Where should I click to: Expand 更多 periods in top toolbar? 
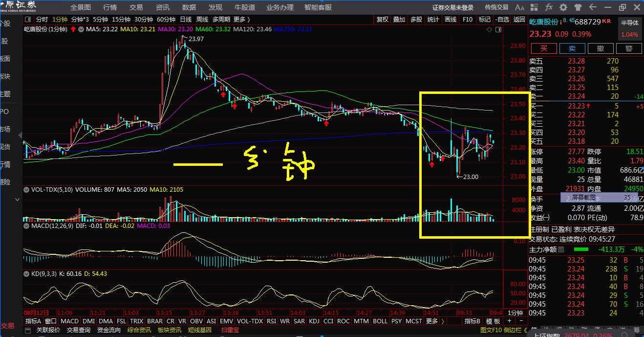241,20
